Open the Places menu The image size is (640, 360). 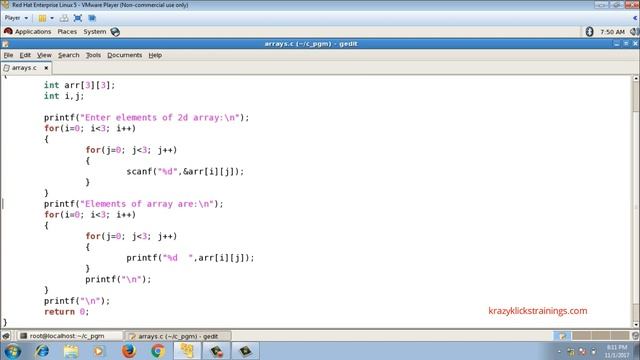pyautogui.click(x=67, y=31)
